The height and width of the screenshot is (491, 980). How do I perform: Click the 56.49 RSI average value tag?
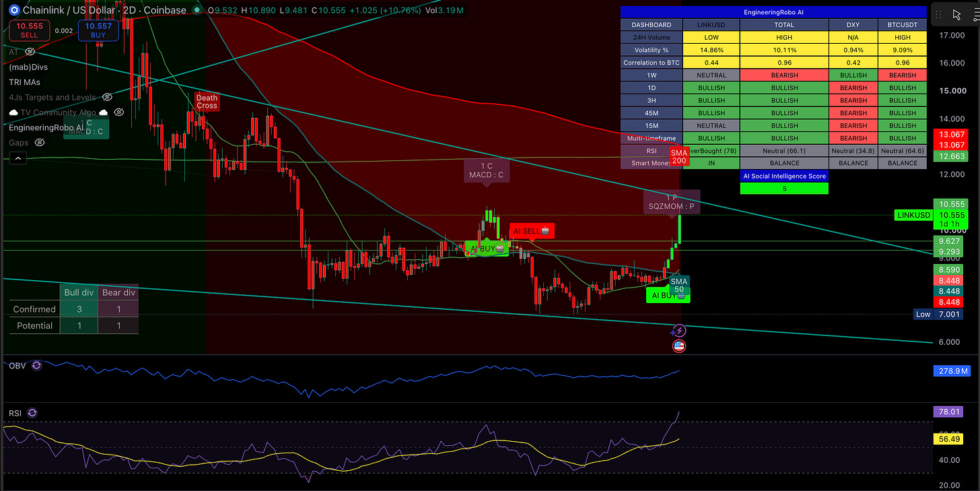(x=948, y=438)
